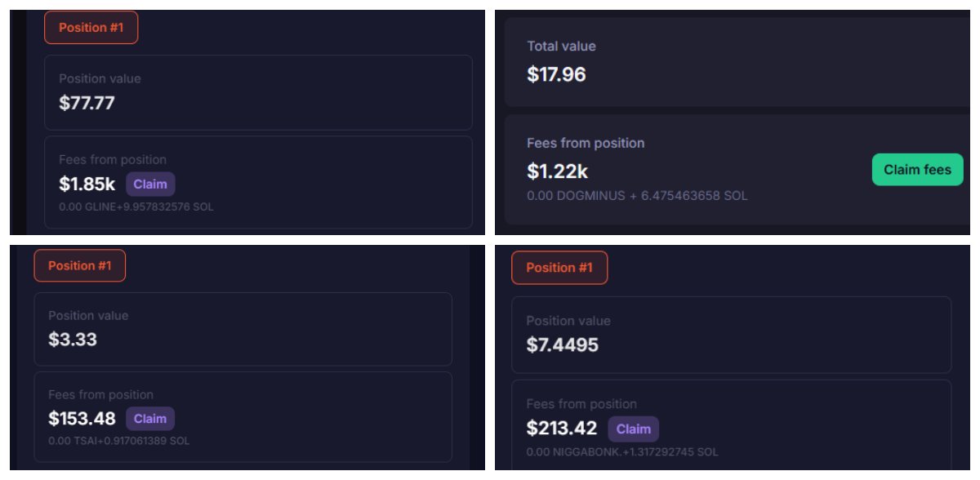The height and width of the screenshot is (480, 980).
Task: Click Claim button next to $1.85k fees
Action: click(x=150, y=184)
